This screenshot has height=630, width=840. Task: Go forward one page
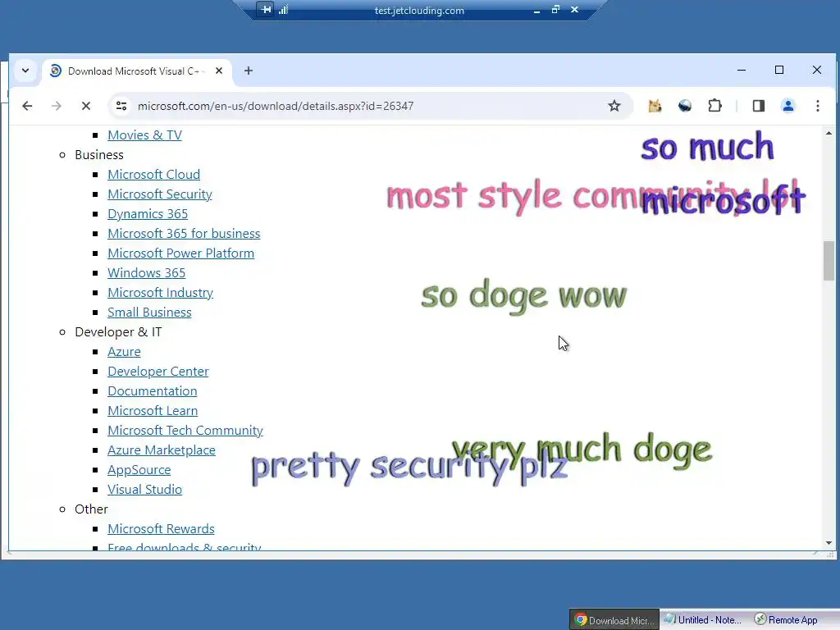click(57, 106)
